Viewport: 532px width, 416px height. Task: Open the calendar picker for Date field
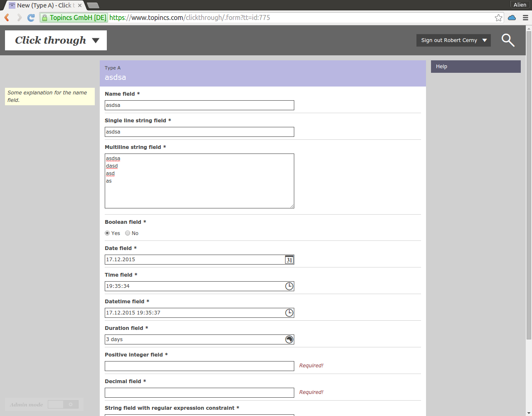pos(289,260)
